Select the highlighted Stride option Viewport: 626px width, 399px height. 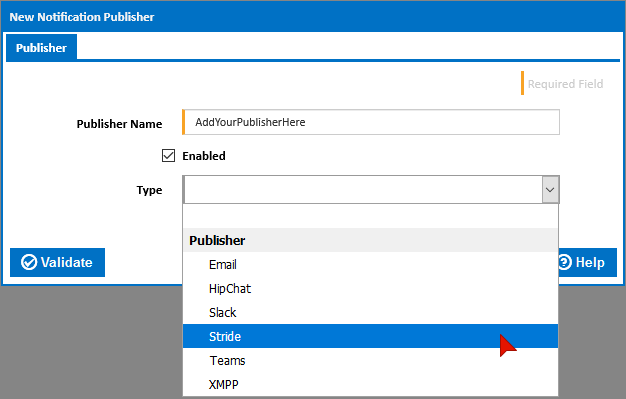pos(370,336)
